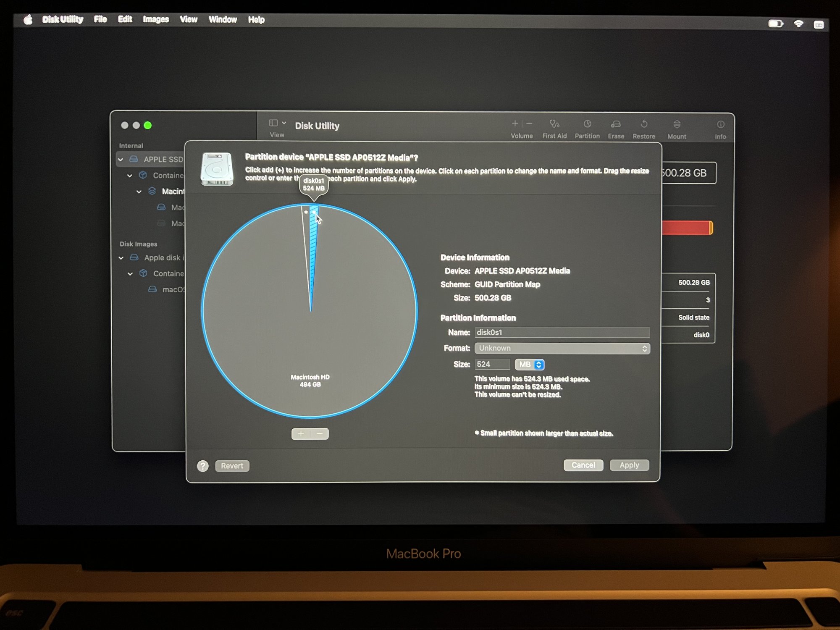Screen dimensions: 840x630
Task: Click the Restore toolbar icon
Action: [x=644, y=124]
